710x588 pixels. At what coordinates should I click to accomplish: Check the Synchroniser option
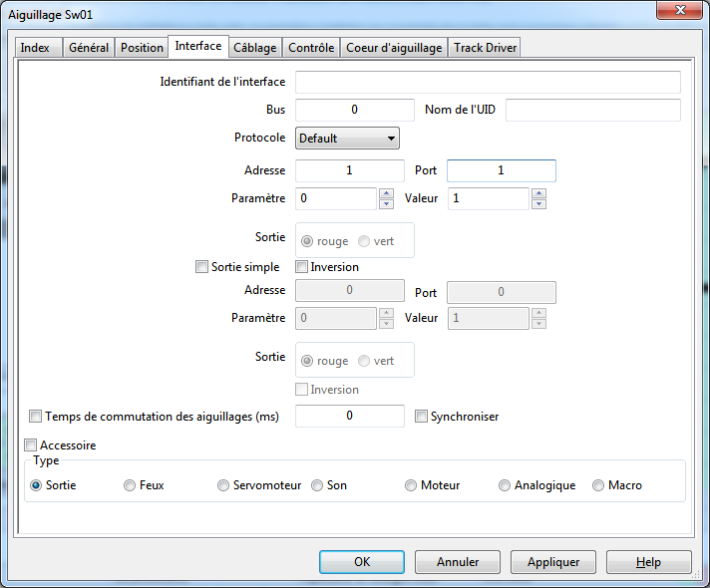click(x=422, y=416)
